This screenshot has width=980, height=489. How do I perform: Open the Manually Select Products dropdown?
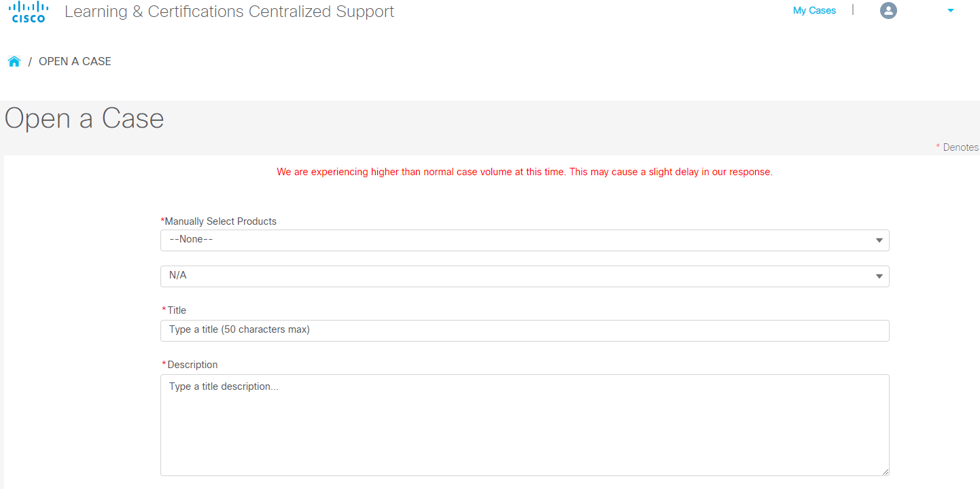525,240
